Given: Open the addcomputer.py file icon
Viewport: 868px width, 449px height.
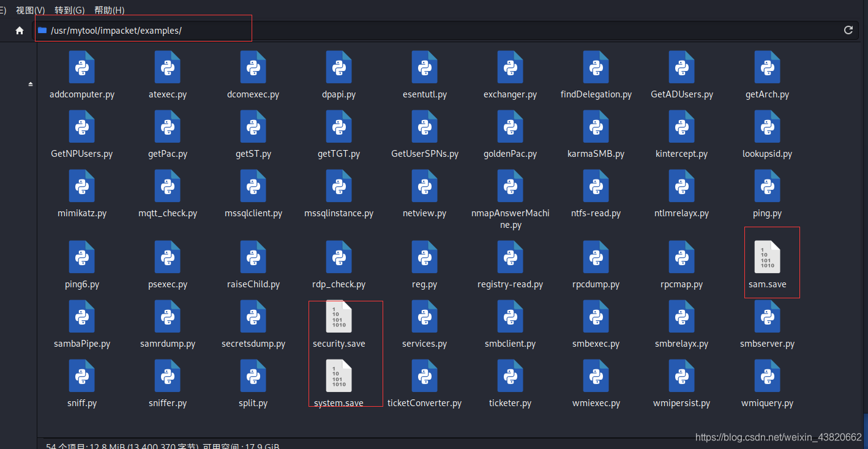Looking at the screenshot, I should (x=82, y=67).
